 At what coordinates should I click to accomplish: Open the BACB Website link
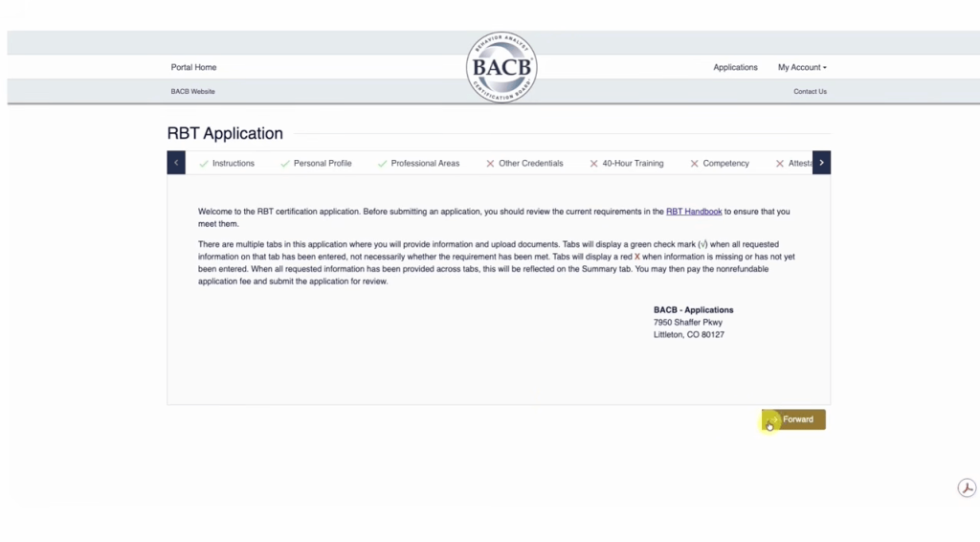click(x=192, y=91)
